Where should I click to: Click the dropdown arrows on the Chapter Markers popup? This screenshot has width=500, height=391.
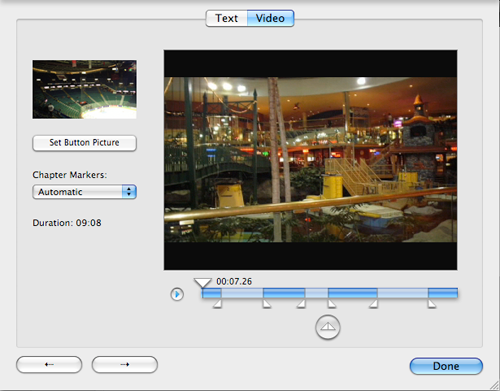click(129, 192)
